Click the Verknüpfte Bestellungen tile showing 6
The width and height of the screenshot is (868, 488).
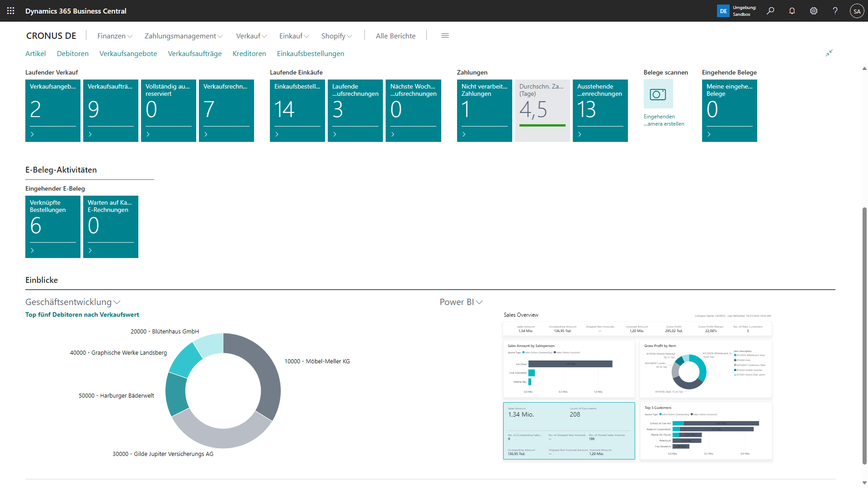52,226
